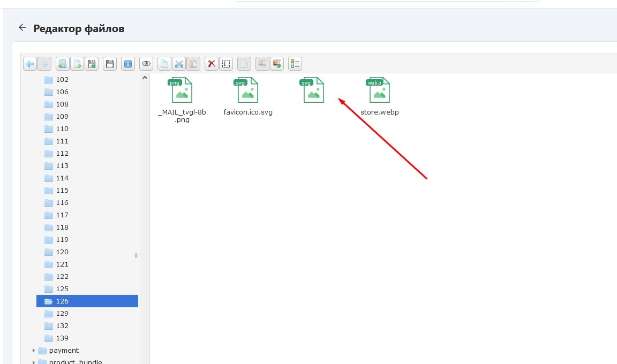Select the _MAIL_tvgl-8b.png file
The height and width of the screenshot is (364, 617).
point(182,100)
